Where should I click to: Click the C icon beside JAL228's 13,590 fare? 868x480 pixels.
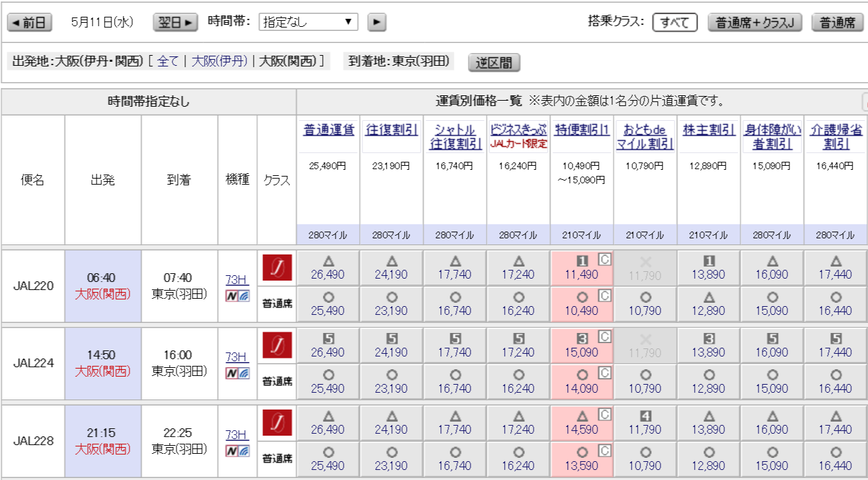pos(604,450)
